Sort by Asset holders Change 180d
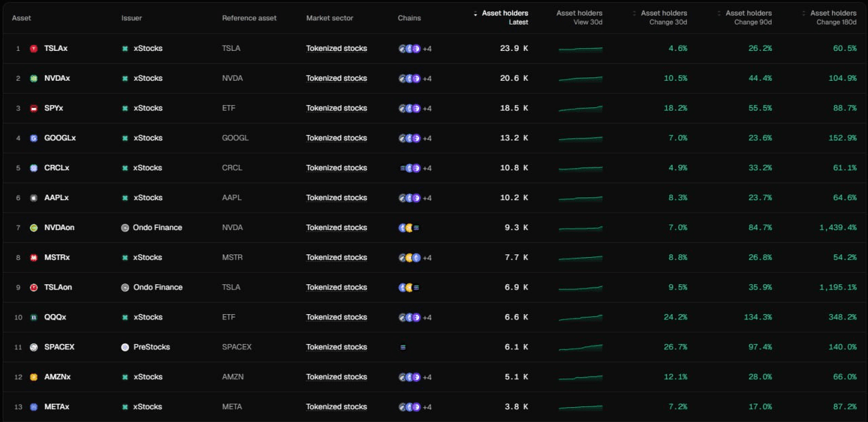 tap(833, 17)
